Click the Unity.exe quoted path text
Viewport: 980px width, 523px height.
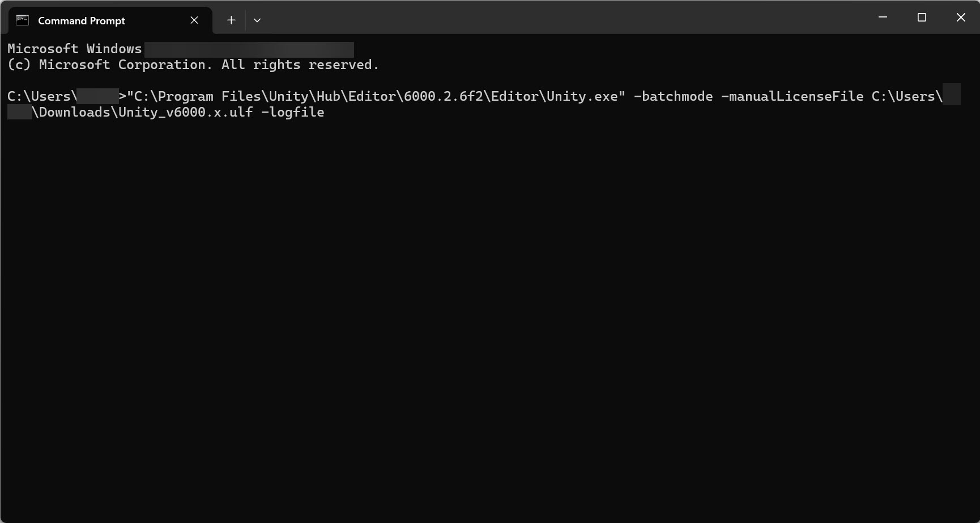[x=374, y=96]
